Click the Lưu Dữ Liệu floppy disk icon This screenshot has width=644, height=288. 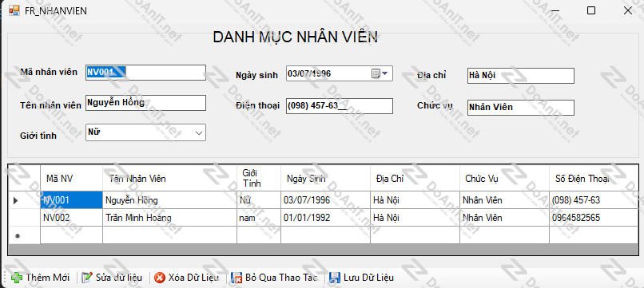coord(335,278)
